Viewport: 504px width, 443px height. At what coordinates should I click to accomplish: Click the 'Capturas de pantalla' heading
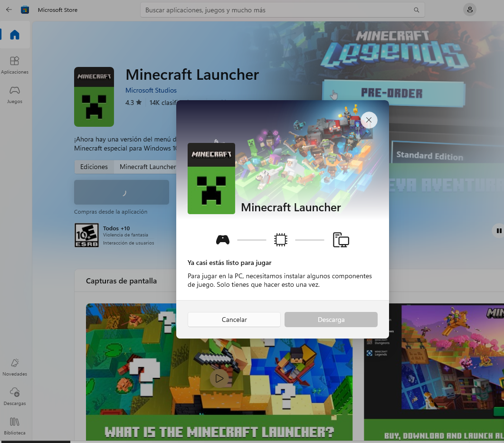point(121,281)
